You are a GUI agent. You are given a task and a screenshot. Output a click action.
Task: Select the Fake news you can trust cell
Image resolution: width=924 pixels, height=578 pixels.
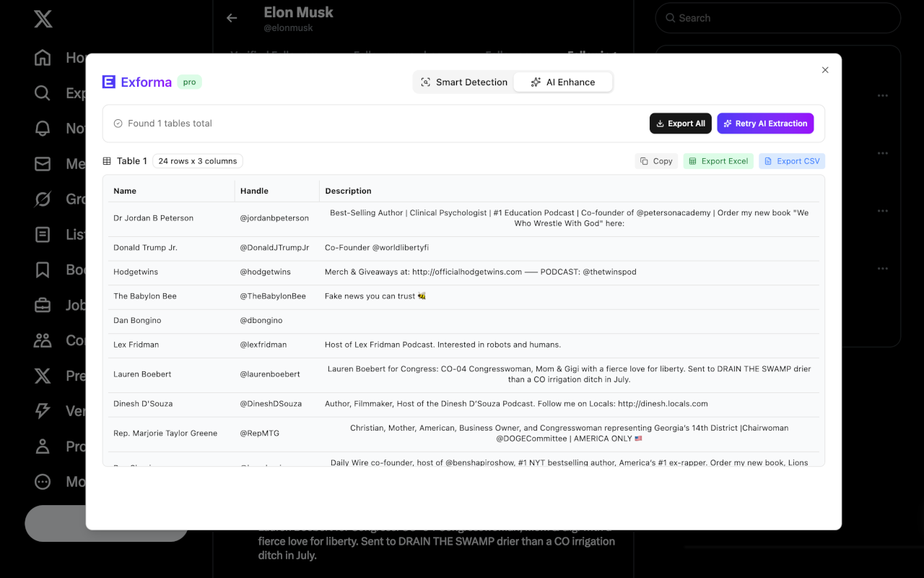570,296
